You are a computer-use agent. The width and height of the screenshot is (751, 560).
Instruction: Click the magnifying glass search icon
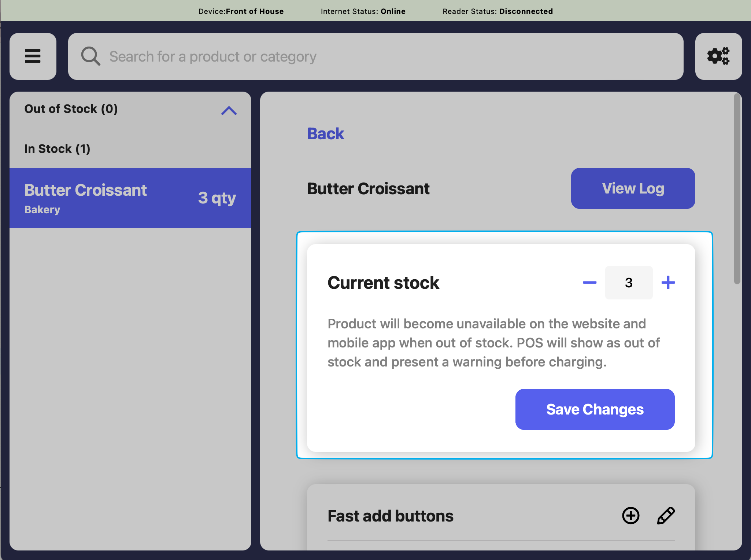point(90,56)
